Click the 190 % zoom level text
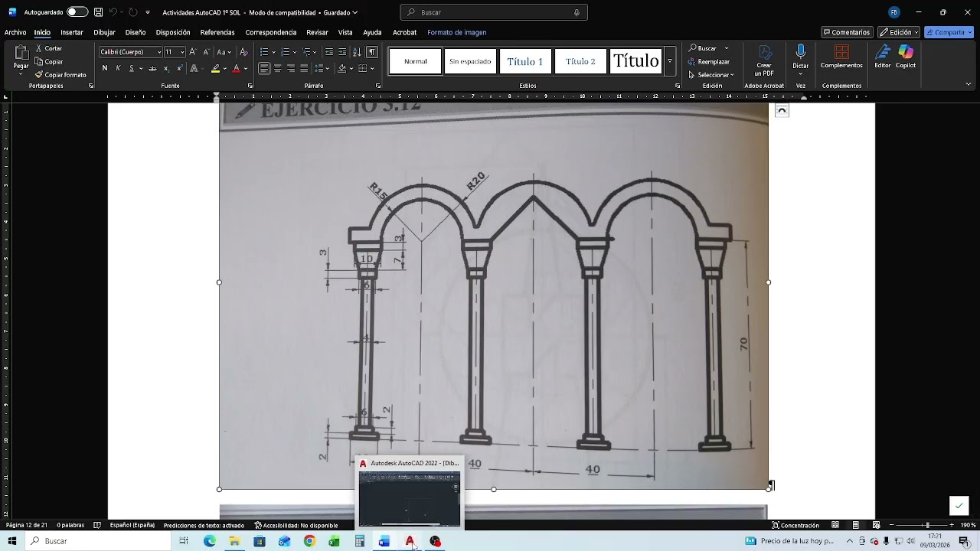 [x=969, y=525]
